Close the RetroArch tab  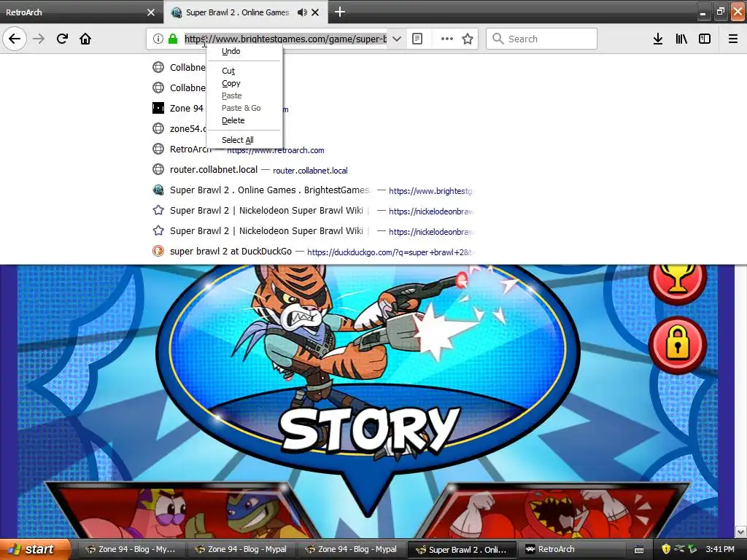151,12
